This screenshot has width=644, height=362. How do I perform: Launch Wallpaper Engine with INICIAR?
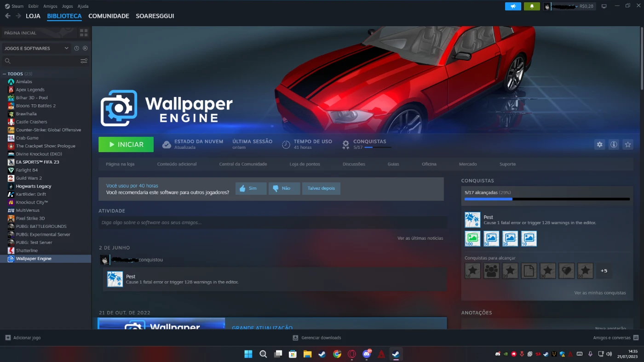tap(126, 144)
